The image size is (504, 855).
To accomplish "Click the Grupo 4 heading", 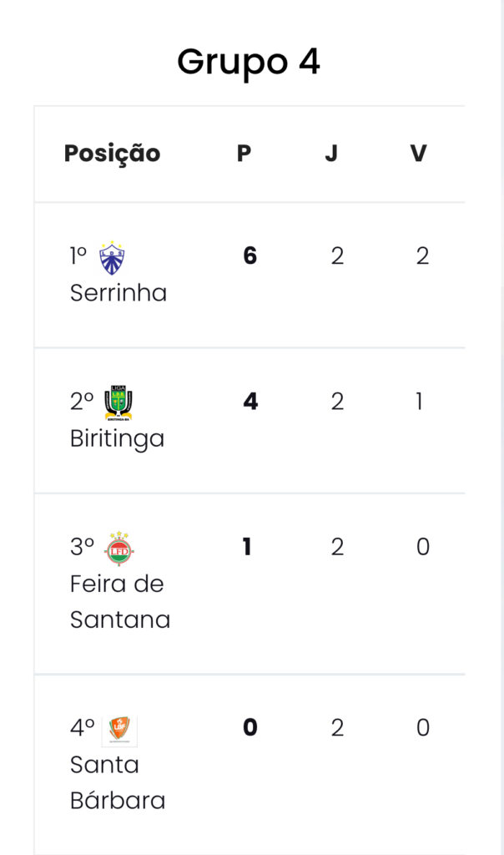I will [249, 62].
